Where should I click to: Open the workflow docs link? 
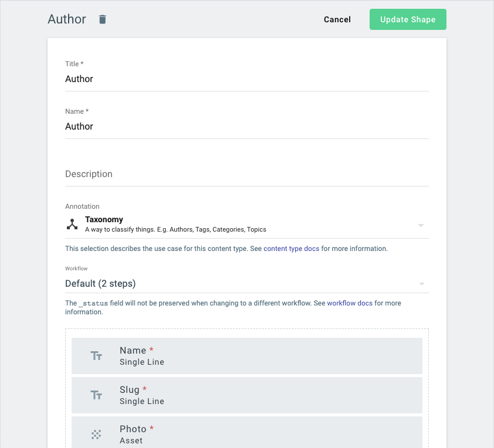[350, 303]
